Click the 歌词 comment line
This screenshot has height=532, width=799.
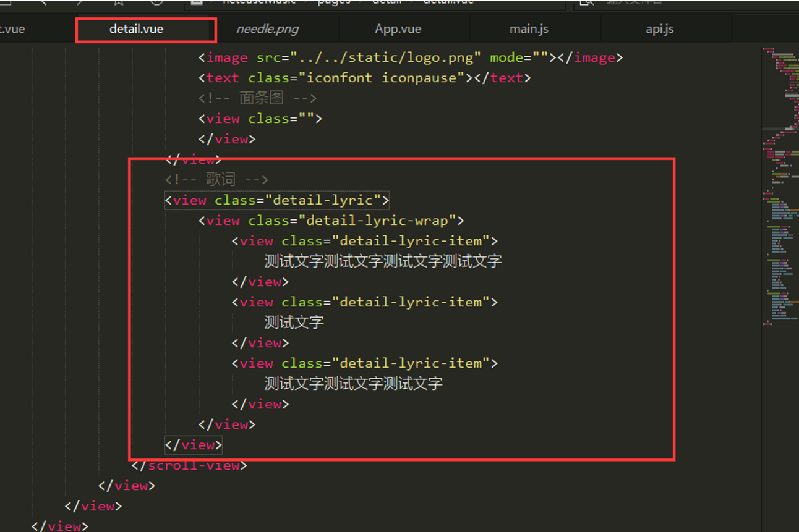click(x=216, y=180)
